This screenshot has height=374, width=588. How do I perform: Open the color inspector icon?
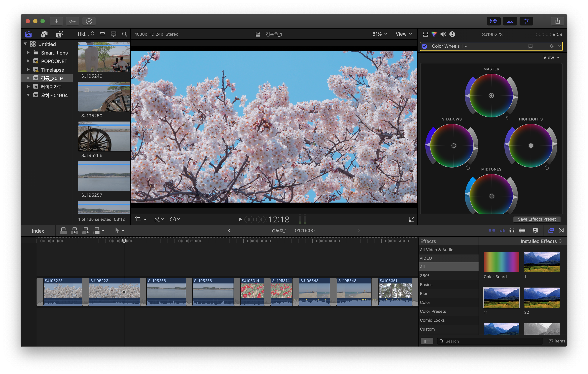tap(434, 34)
